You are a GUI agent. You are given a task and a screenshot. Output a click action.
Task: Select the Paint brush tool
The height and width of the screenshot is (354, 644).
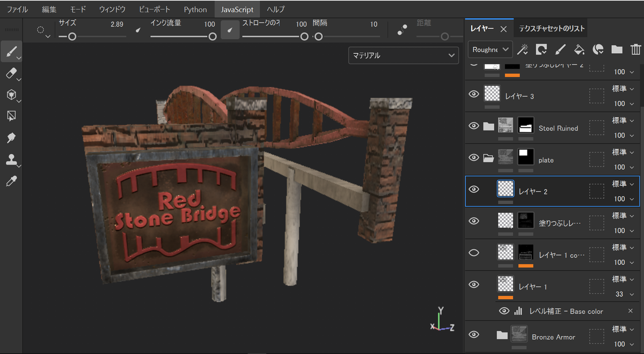[11, 52]
